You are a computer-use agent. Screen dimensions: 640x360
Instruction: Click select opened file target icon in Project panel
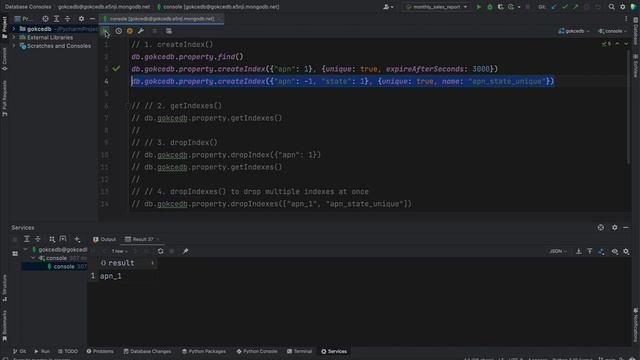(45, 19)
